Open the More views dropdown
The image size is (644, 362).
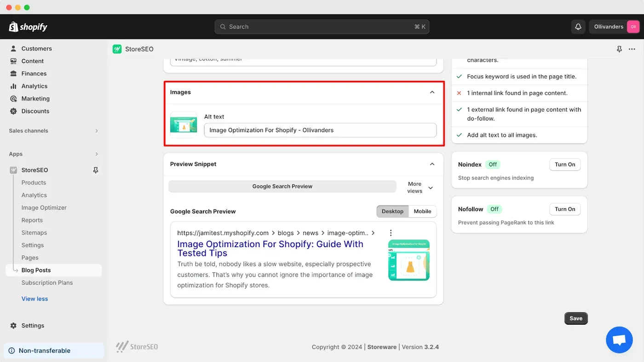[420, 187]
